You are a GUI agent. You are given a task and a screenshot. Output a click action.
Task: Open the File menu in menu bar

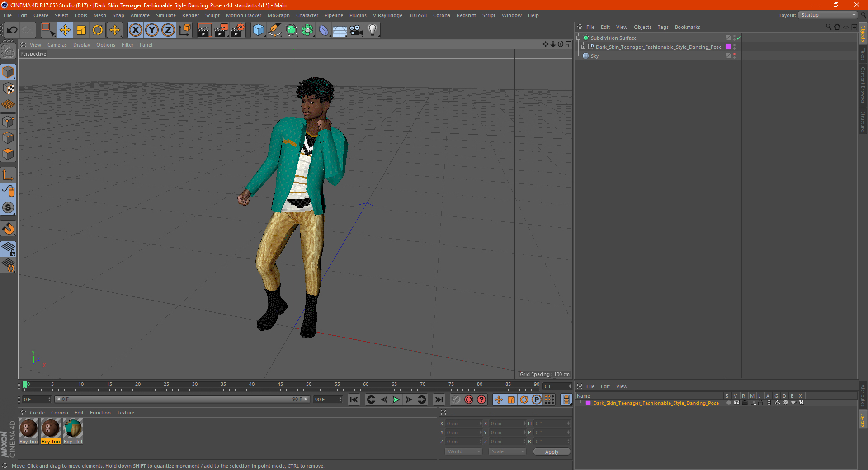pos(8,15)
